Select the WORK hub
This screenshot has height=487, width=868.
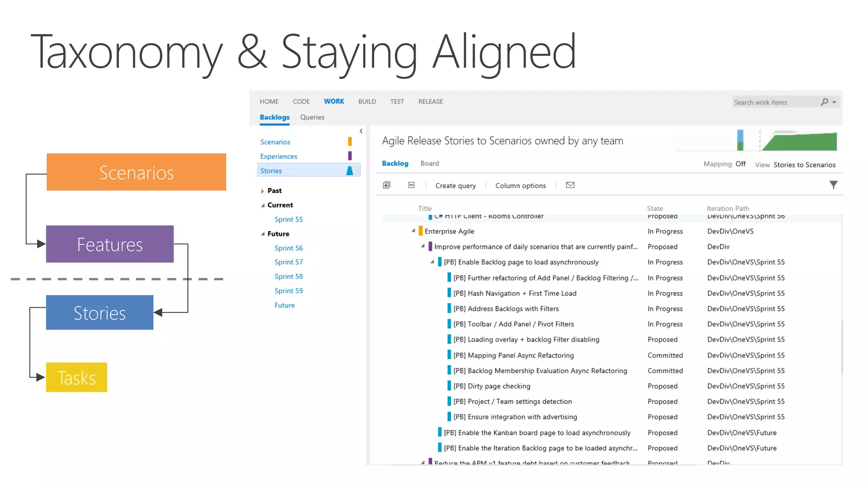coord(334,102)
